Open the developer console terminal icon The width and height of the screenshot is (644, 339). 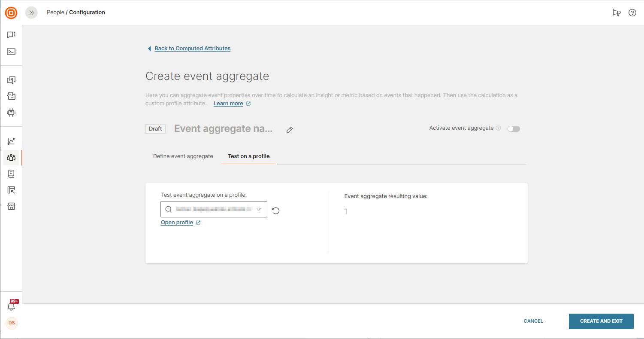pyautogui.click(x=11, y=52)
